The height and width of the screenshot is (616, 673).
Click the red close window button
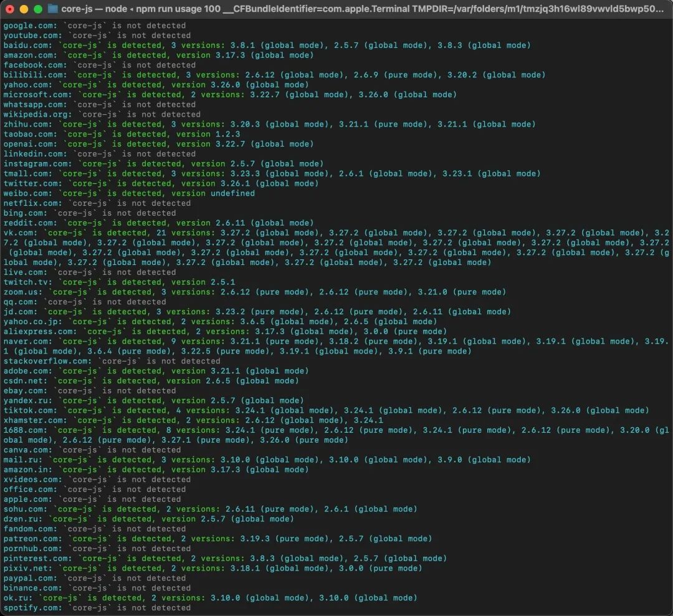tap(10, 9)
